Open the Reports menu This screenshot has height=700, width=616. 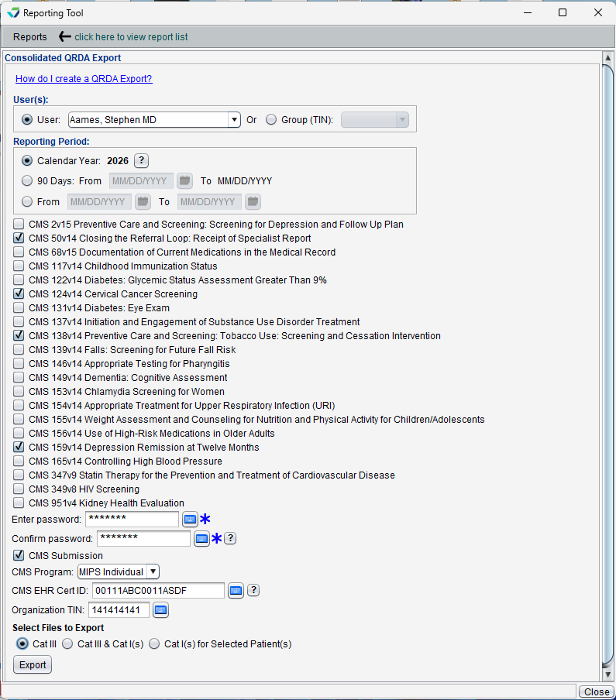click(30, 36)
